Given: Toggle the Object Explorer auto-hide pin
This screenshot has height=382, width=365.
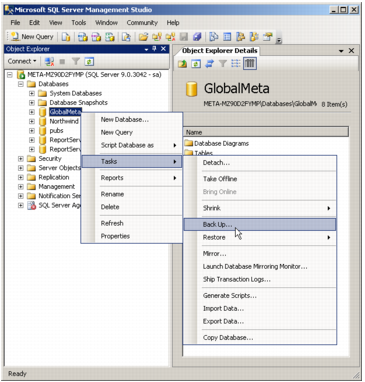Looking at the screenshot, I should pyautogui.click(x=154, y=49).
